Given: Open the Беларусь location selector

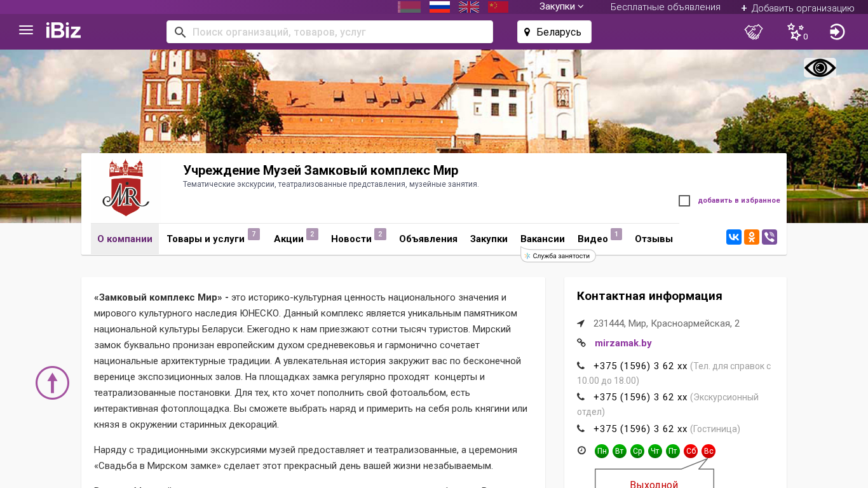Looking at the screenshot, I should click(x=554, y=32).
